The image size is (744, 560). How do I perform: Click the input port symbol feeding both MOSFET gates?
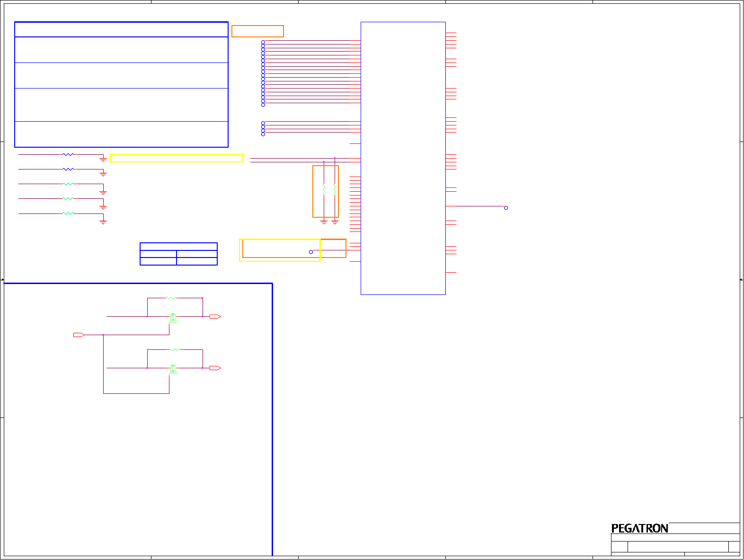[79, 335]
